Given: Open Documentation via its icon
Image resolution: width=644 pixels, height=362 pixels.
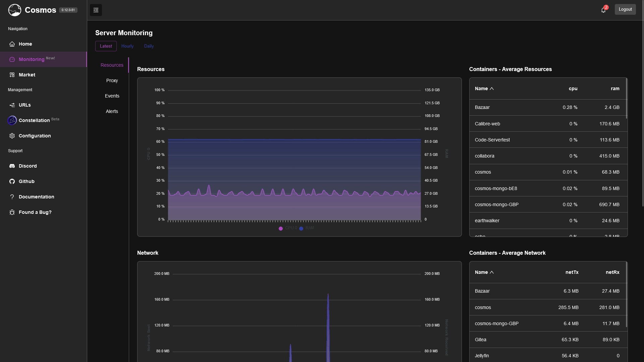Looking at the screenshot, I should pos(12,197).
